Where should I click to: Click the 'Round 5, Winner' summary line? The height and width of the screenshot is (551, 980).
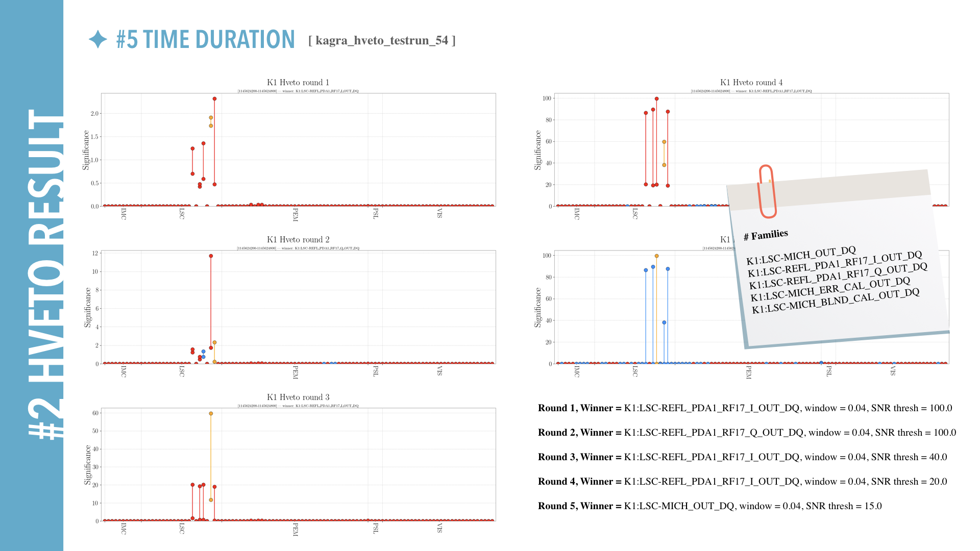click(710, 506)
